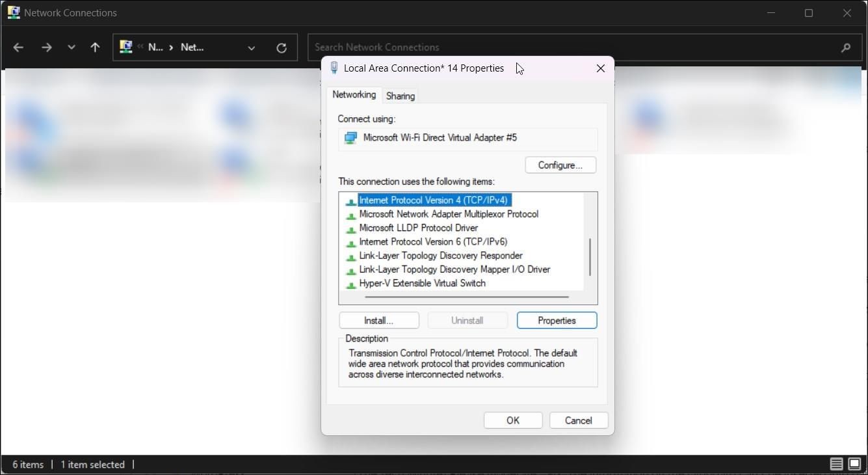Click the items list vertical scrollbar
The image size is (868, 475).
click(x=590, y=257)
